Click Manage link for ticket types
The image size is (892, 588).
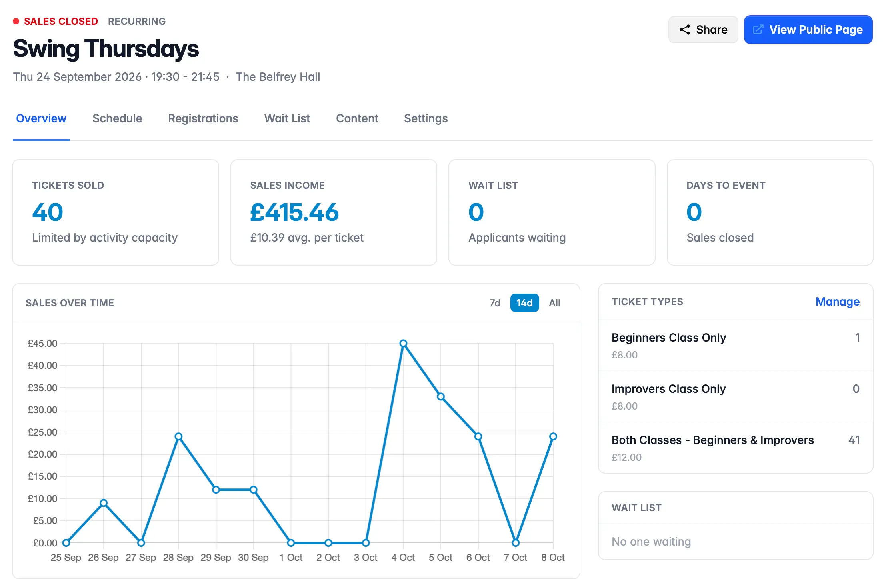coord(837,302)
